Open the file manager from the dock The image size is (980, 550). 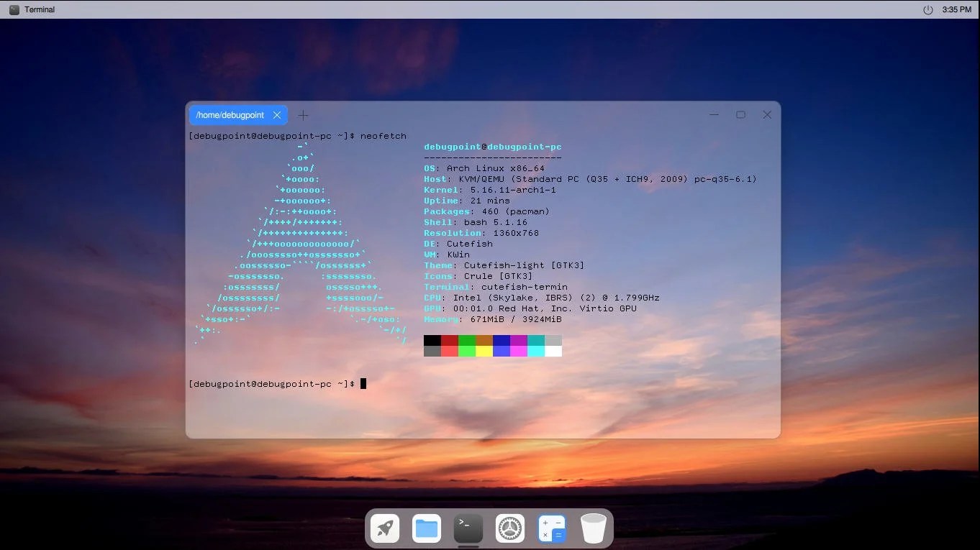tap(427, 528)
